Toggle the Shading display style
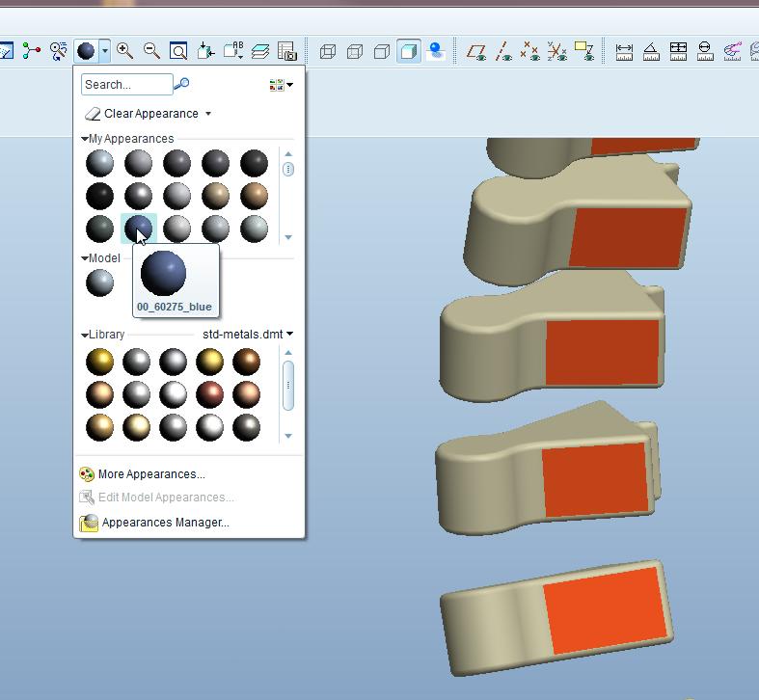This screenshot has height=700, width=759. click(x=409, y=51)
